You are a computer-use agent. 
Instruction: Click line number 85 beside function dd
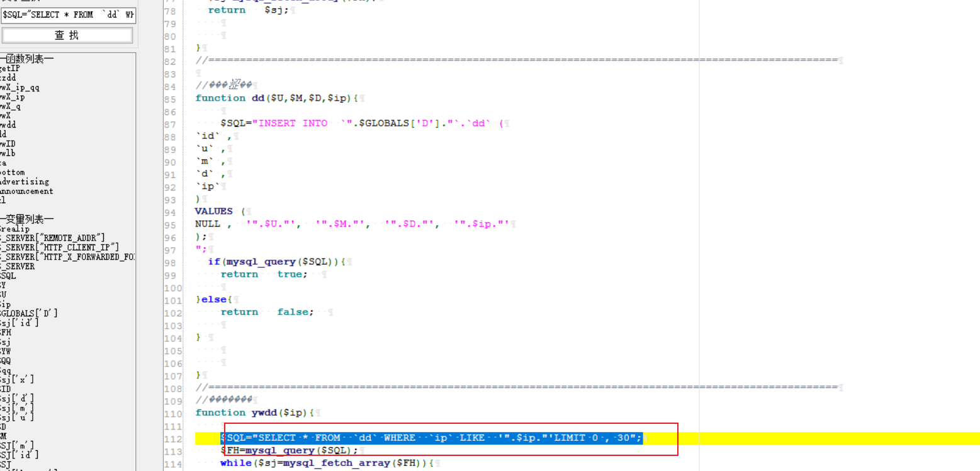coord(171,97)
